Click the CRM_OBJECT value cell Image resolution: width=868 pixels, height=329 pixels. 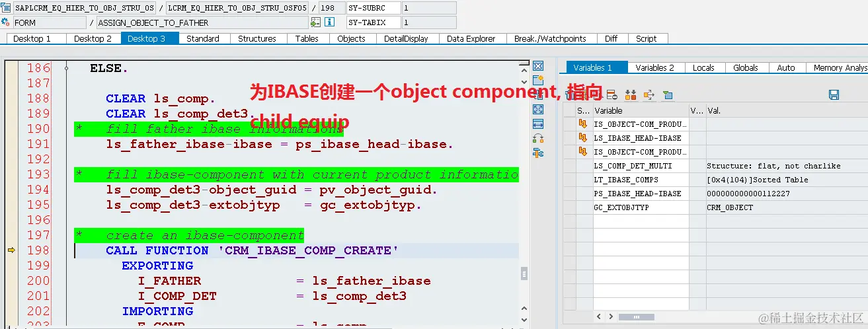(787, 207)
